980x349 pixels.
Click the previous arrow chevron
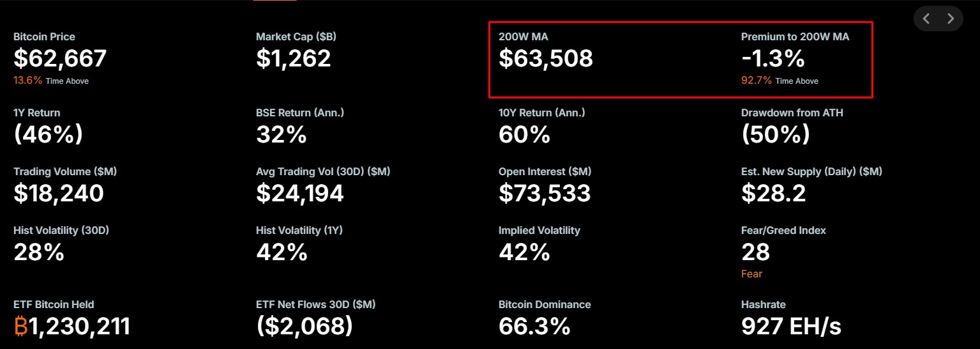click(926, 19)
